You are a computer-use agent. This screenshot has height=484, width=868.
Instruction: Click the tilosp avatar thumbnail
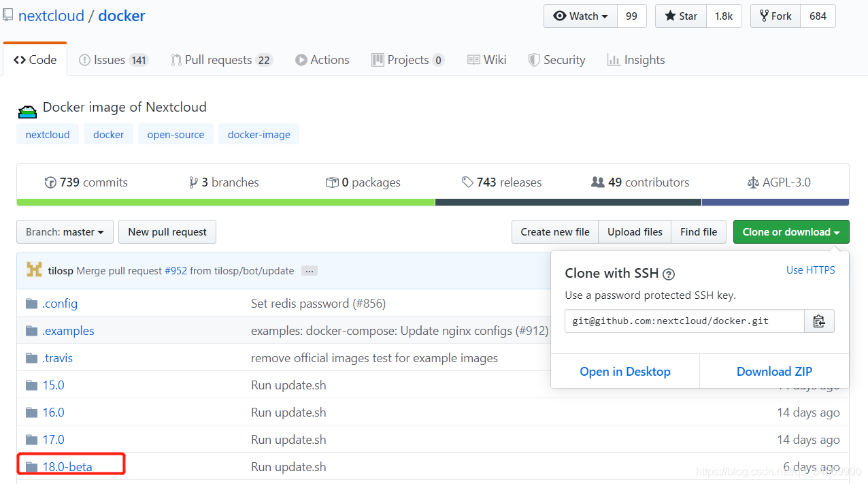pos(34,270)
